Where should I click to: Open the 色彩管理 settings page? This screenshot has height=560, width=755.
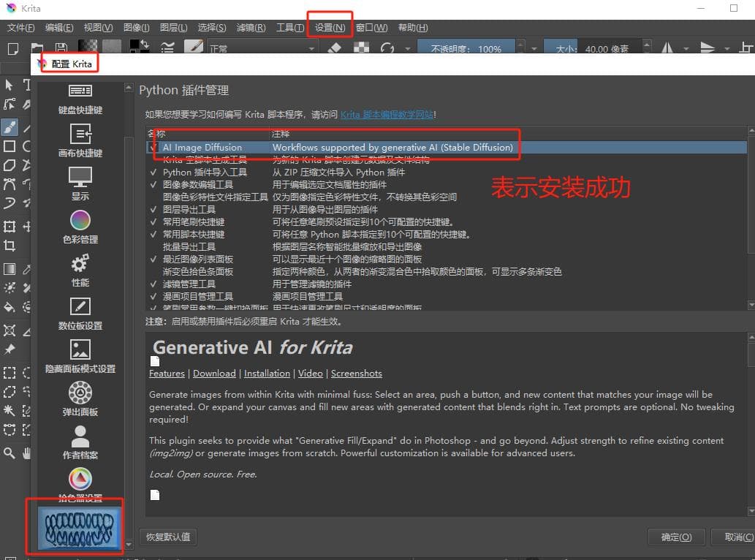click(80, 227)
